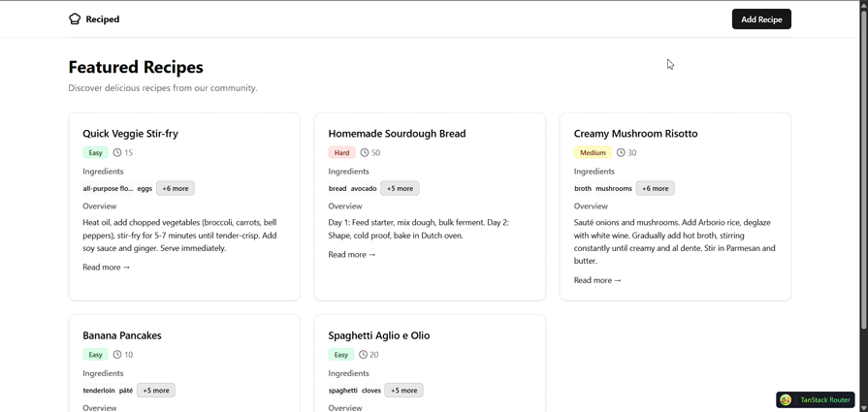
Task: Click the Discover delicious recipes subtitle
Action: [x=163, y=88]
